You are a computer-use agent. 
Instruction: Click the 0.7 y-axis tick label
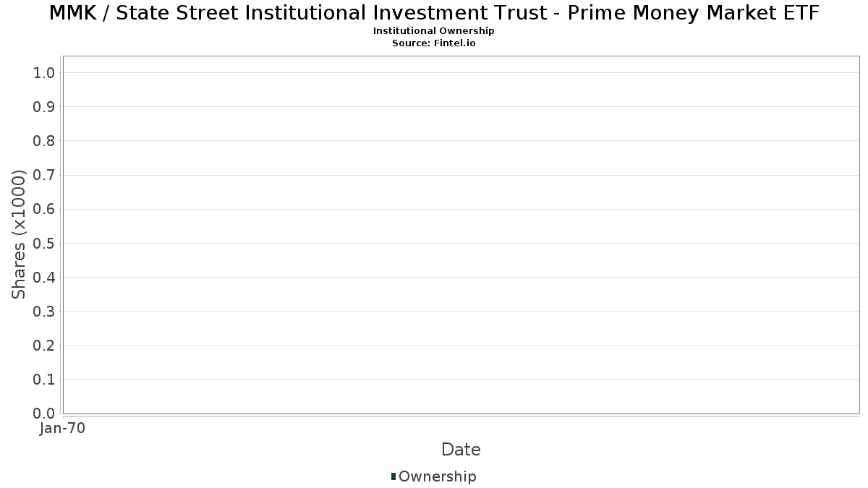pos(44,175)
